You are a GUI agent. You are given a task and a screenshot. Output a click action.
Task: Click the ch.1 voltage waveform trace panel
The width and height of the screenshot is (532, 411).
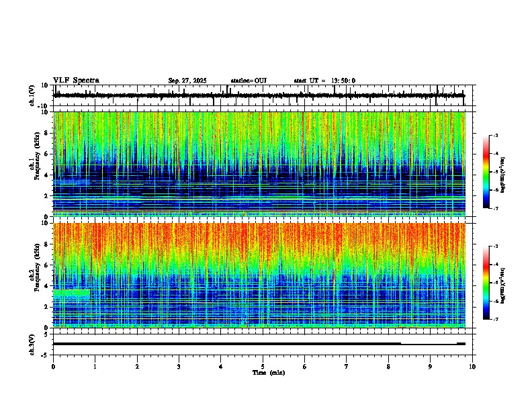263,95
